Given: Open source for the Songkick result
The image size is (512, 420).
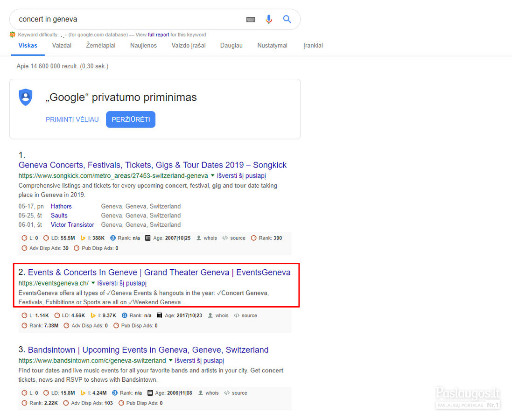Looking at the screenshot, I should click(234, 238).
